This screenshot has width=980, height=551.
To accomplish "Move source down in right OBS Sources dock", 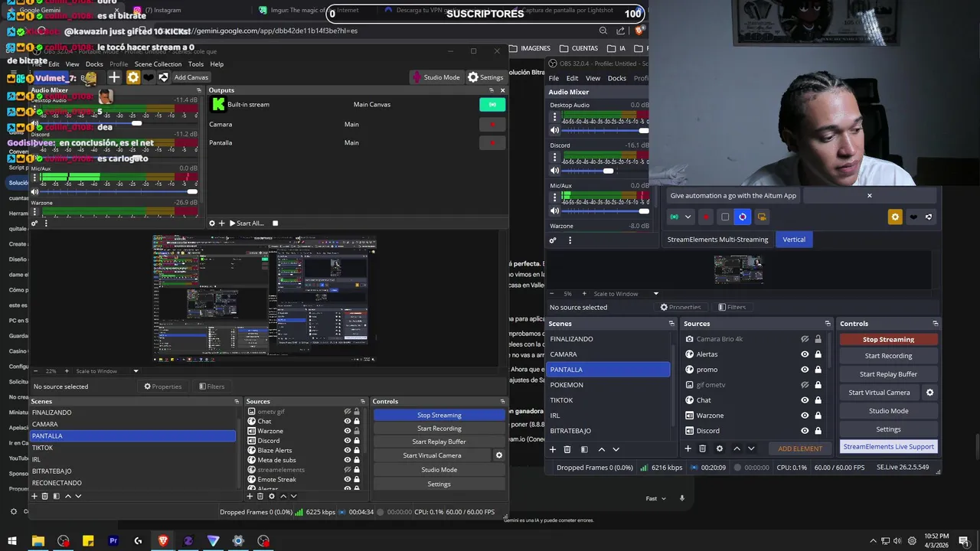I will (751, 448).
